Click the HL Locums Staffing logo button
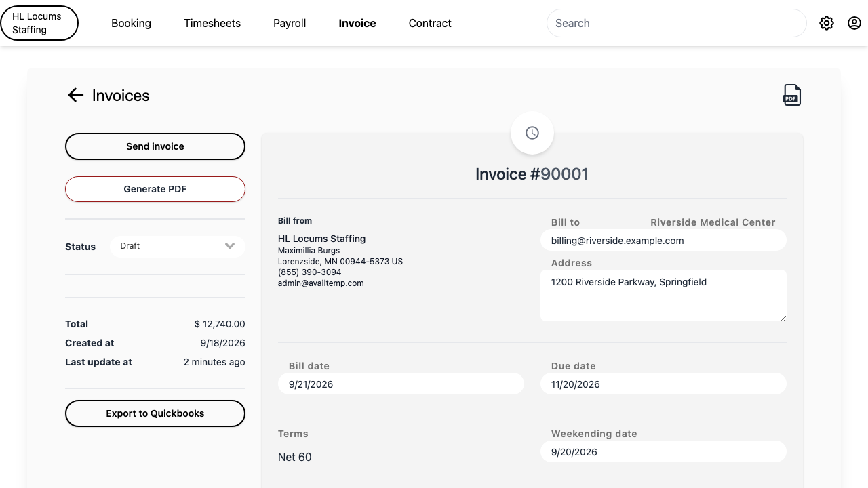The image size is (868, 488). 39,23
